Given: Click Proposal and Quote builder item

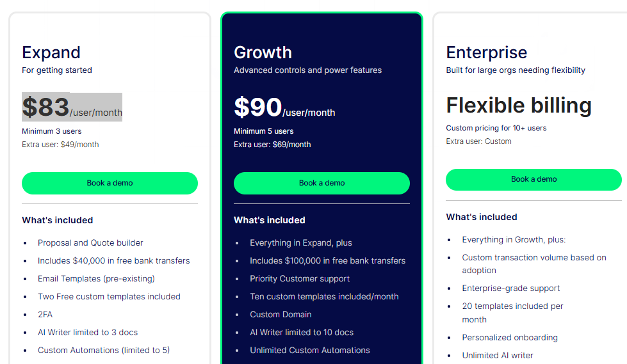Looking at the screenshot, I should [x=90, y=243].
